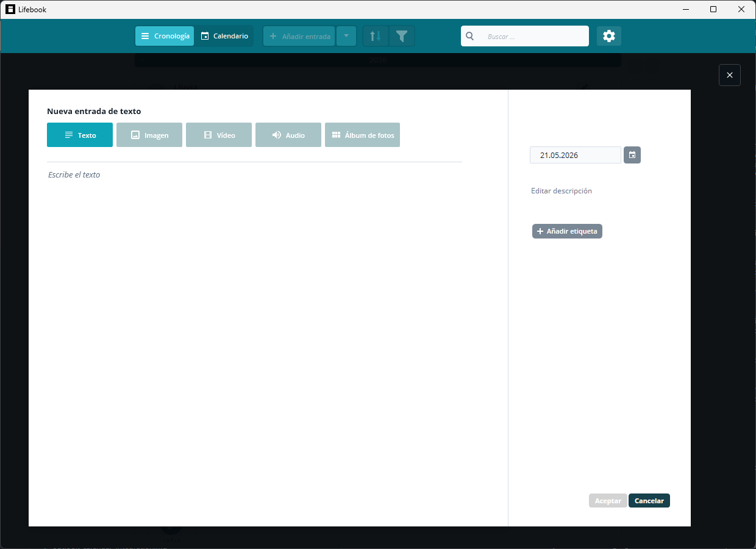Switch to the Cronología view
Viewport: 756px width, 549px height.
[x=165, y=36]
